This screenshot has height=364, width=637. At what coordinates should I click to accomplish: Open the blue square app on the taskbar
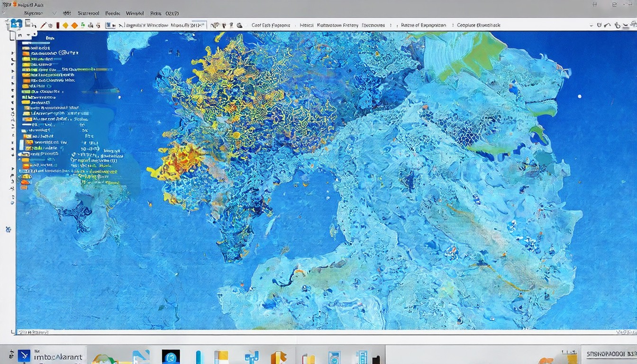[24, 355]
